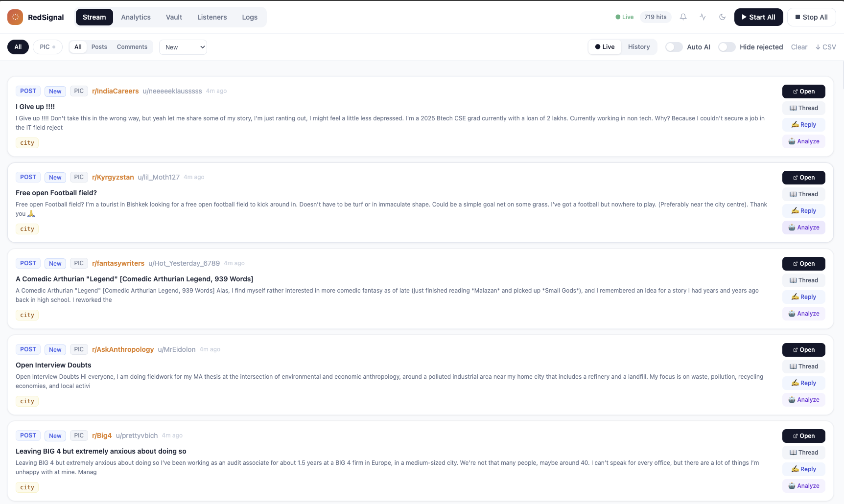844x504 pixels.
Task: Reply to Open Interview Doubts post
Action: point(804,383)
